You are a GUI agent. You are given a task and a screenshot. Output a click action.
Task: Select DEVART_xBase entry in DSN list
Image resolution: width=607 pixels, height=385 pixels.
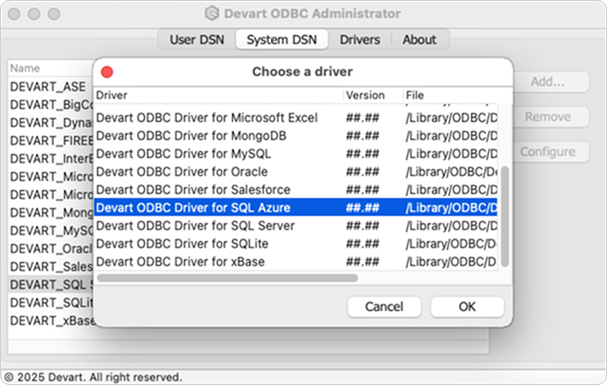tap(51, 321)
